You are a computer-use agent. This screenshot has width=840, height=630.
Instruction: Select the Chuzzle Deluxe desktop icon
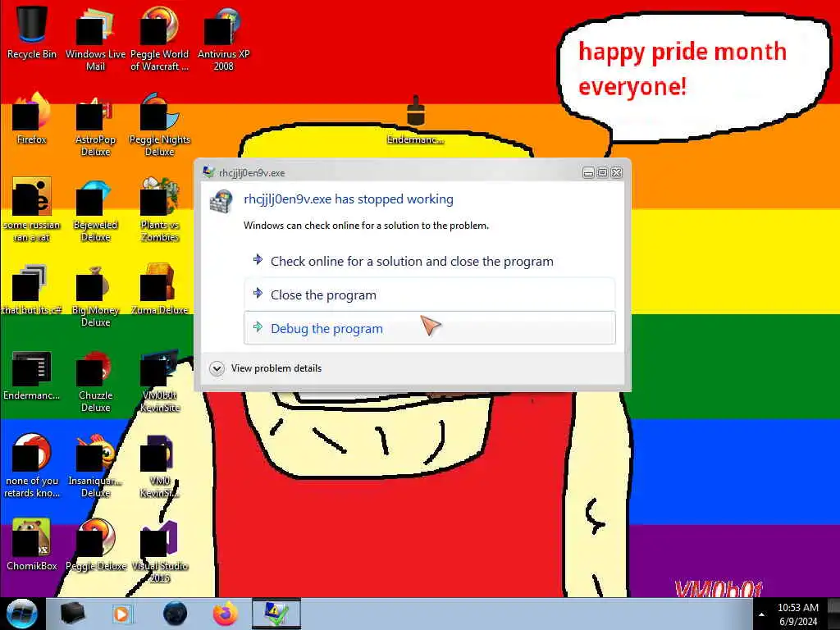click(95, 381)
